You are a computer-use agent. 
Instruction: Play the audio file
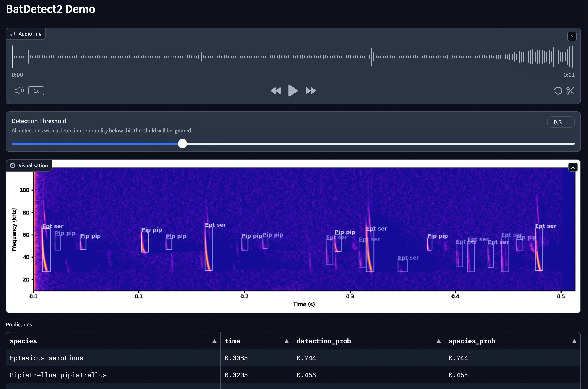(x=293, y=90)
